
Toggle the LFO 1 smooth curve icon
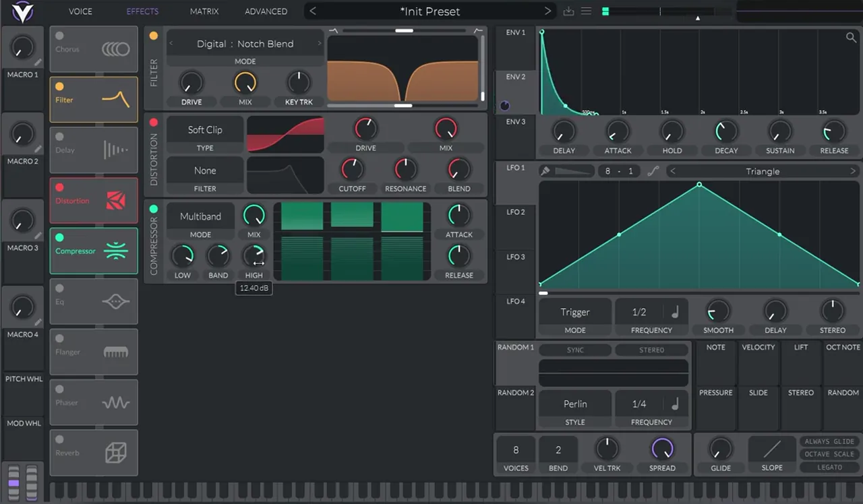coord(653,171)
